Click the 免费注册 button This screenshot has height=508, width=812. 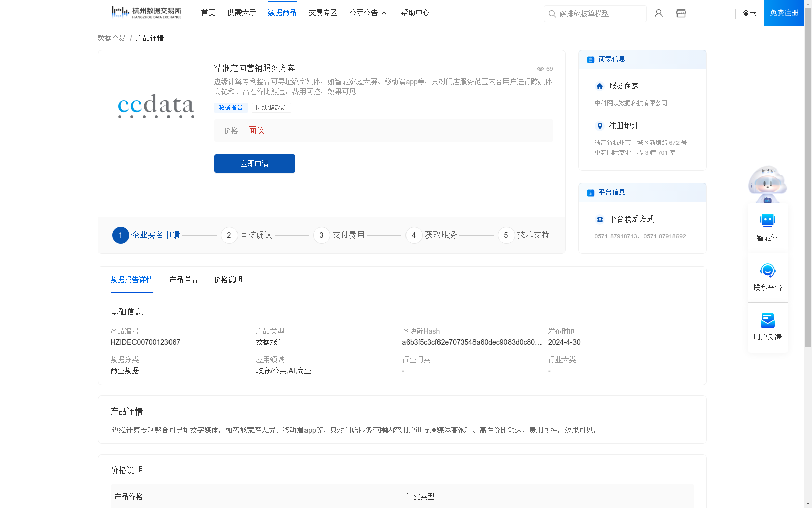[x=784, y=13]
